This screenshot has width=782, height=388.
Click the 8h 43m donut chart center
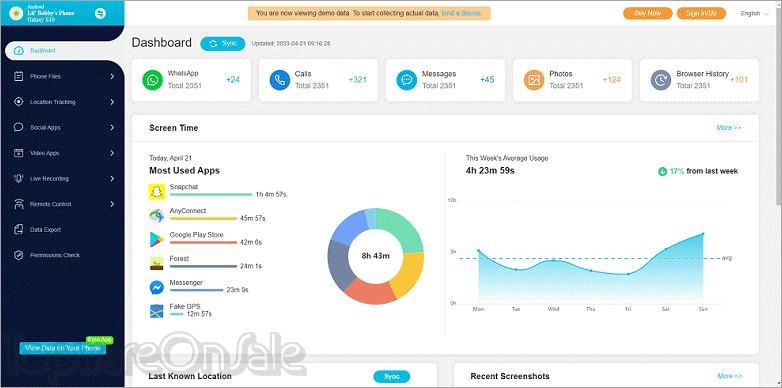(x=376, y=256)
